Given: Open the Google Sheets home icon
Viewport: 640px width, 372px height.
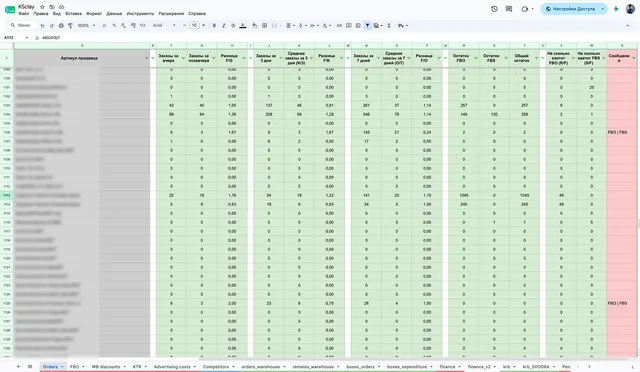Looking at the screenshot, I should [x=10, y=9].
